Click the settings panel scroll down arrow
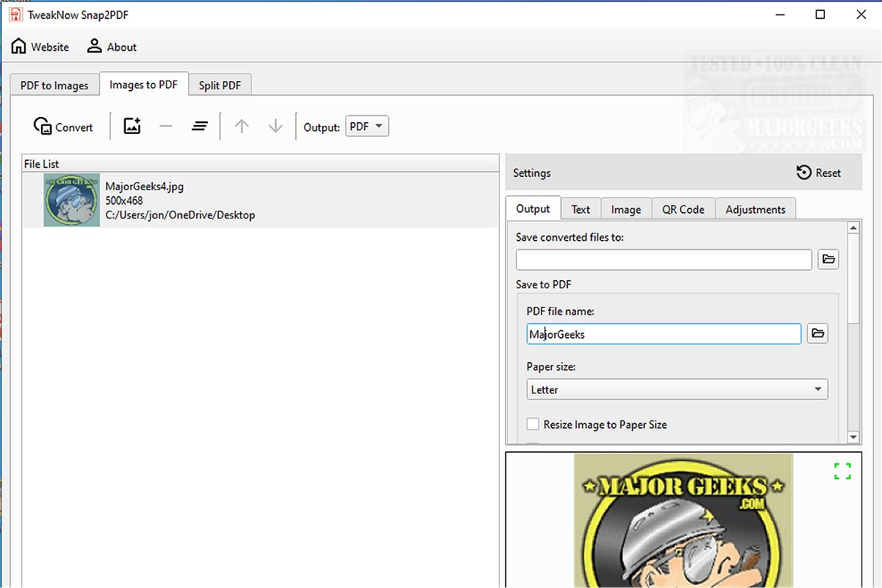The height and width of the screenshot is (588, 882). (853, 437)
